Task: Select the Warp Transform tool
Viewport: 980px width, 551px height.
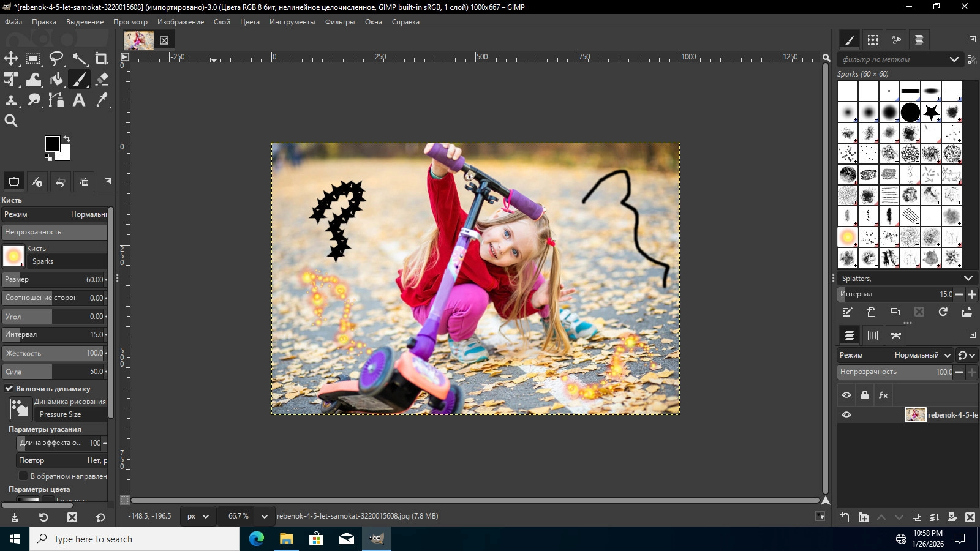Action: click(34, 80)
